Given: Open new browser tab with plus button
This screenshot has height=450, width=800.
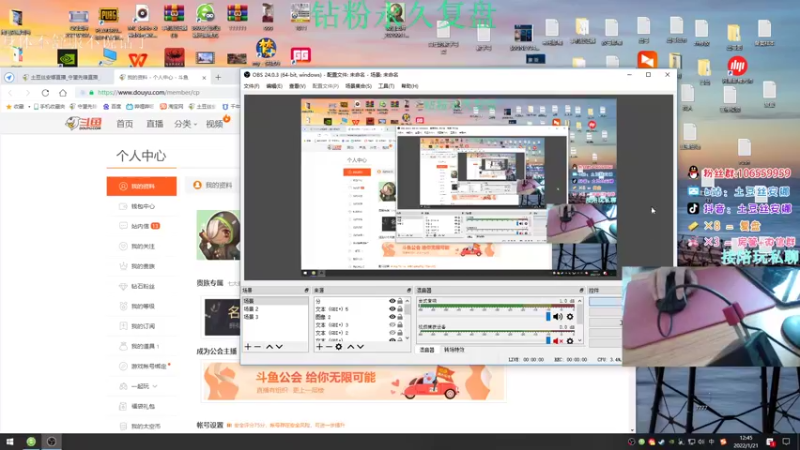Looking at the screenshot, I should tap(218, 78).
